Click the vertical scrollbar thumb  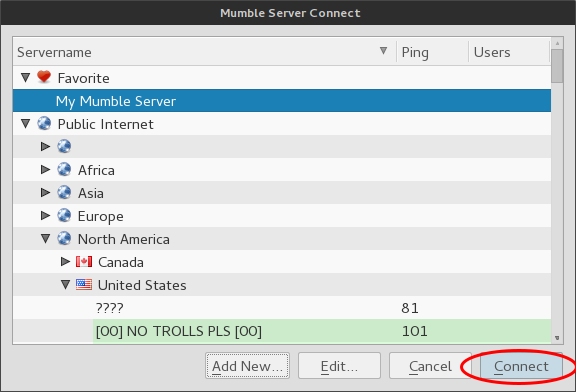pos(557,66)
